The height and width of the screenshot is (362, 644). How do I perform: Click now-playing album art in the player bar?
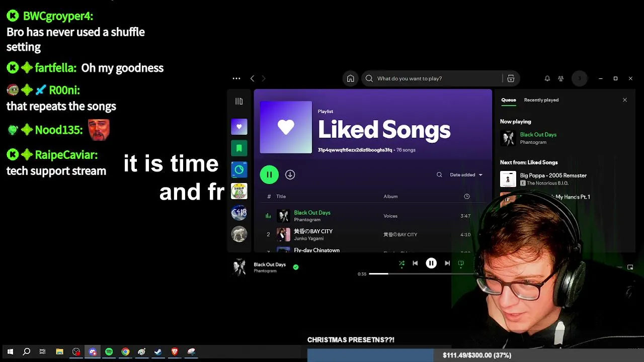239,267
